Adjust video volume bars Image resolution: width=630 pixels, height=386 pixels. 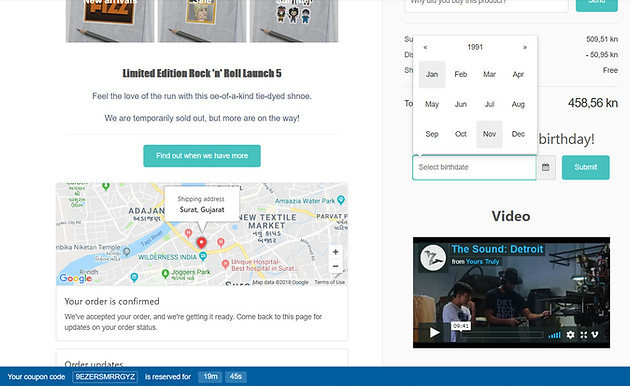(554, 335)
